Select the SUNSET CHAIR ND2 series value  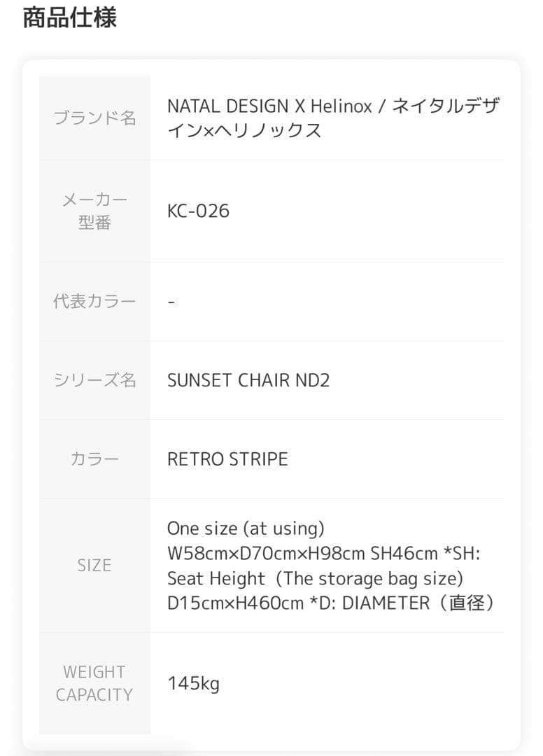[248, 380]
